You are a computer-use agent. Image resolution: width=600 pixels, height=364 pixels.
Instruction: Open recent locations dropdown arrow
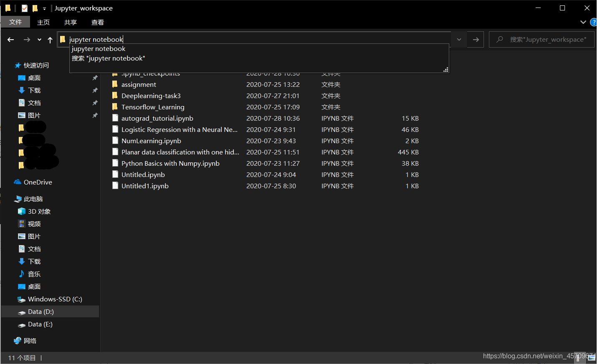[x=39, y=40]
